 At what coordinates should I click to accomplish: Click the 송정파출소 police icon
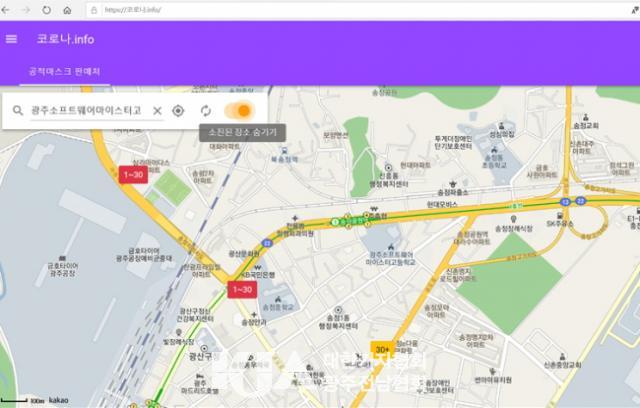pyautogui.click(x=453, y=184)
